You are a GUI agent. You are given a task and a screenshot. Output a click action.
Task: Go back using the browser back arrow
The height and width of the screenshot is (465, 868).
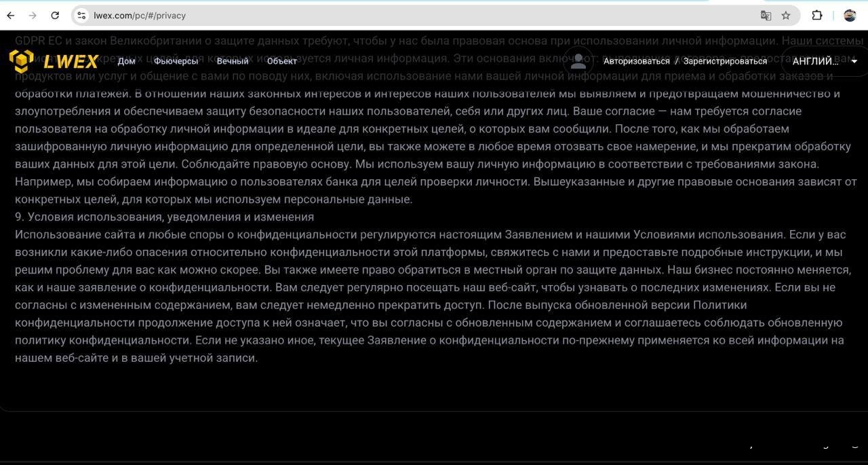coord(11,15)
